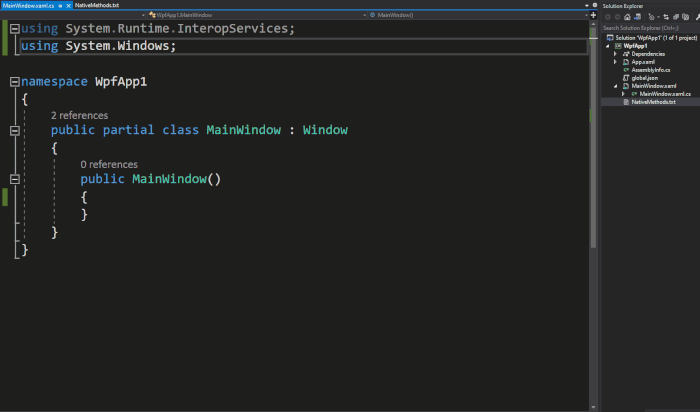This screenshot has height=412, width=700.
Task: Expand the Dependencies node
Action: [616, 54]
